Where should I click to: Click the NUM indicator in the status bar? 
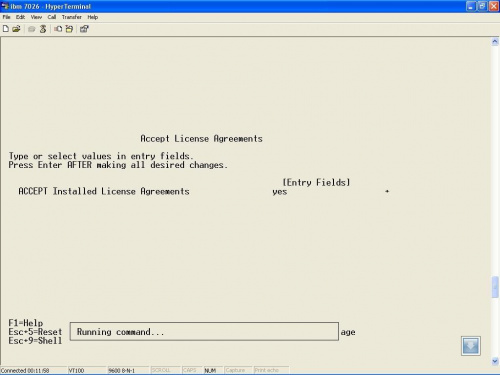tap(210, 370)
